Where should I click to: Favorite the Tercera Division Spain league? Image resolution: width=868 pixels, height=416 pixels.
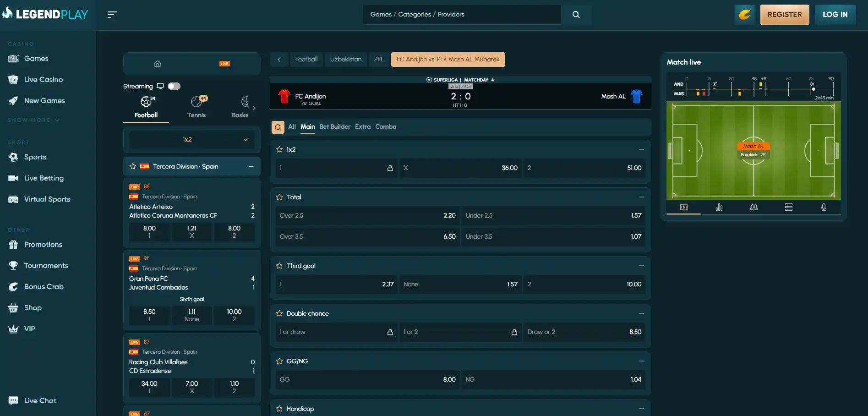pyautogui.click(x=133, y=166)
